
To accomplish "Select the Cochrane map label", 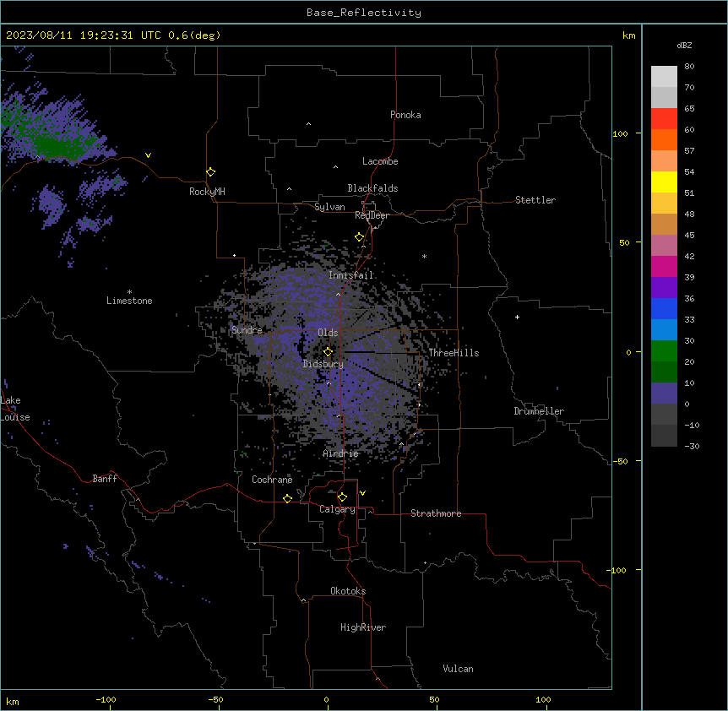I will click(272, 480).
